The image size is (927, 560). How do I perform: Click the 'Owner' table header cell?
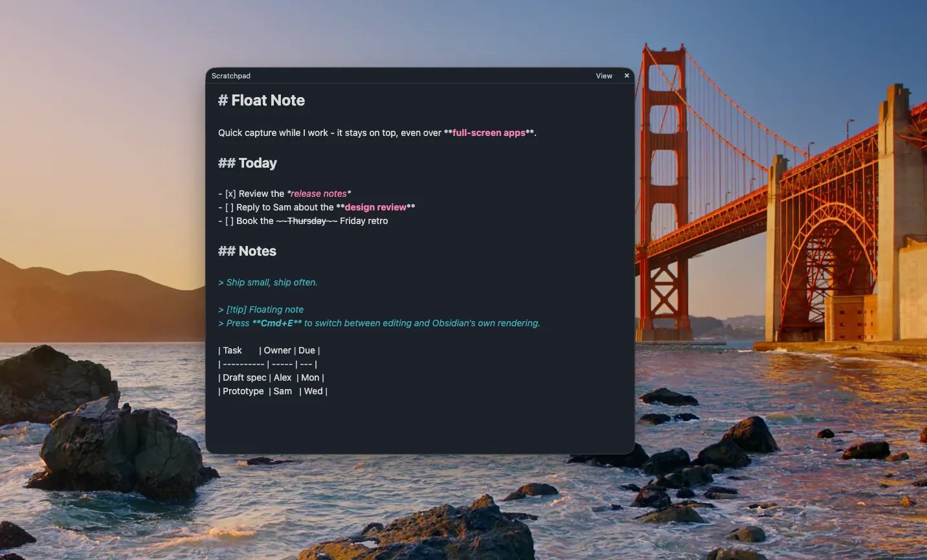click(x=278, y=350)
